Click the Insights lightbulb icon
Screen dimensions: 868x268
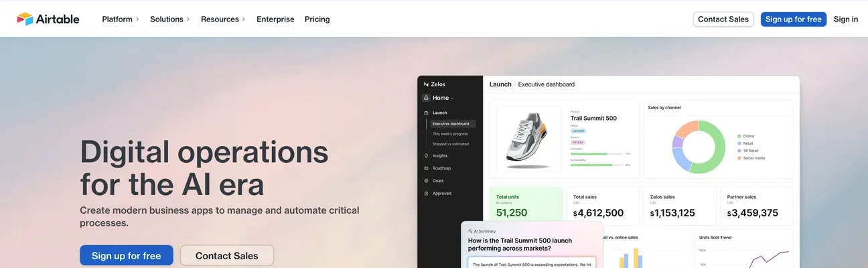pos(427,155)
